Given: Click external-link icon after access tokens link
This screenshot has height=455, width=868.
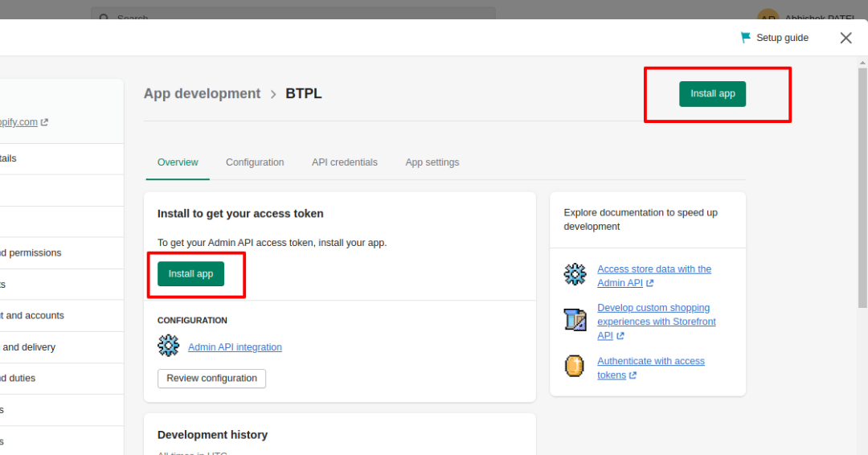Looking at the screenshot, I should point(633,375).
